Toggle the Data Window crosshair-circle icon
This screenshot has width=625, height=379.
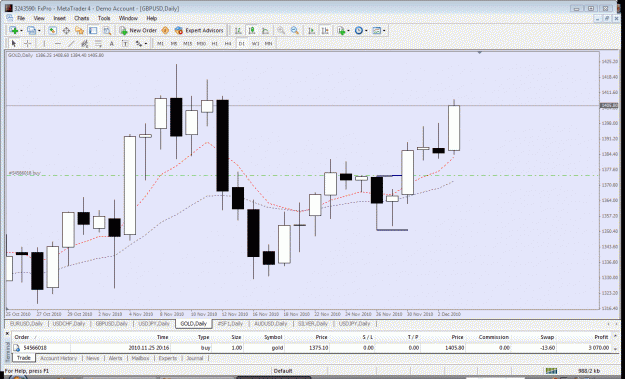(x=66, y=30)
